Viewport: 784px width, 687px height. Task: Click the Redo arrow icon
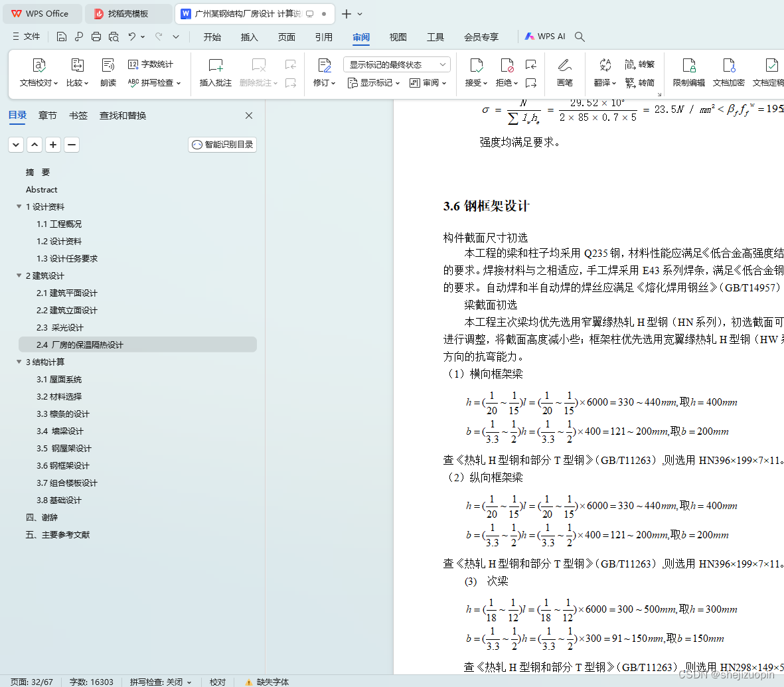point(159,37)
